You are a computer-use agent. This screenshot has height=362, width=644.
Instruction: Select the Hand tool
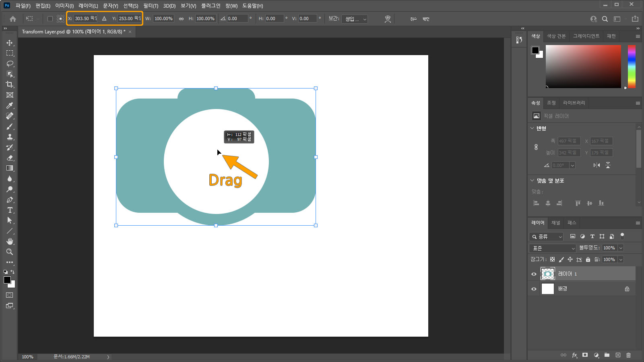pos(10,241)
